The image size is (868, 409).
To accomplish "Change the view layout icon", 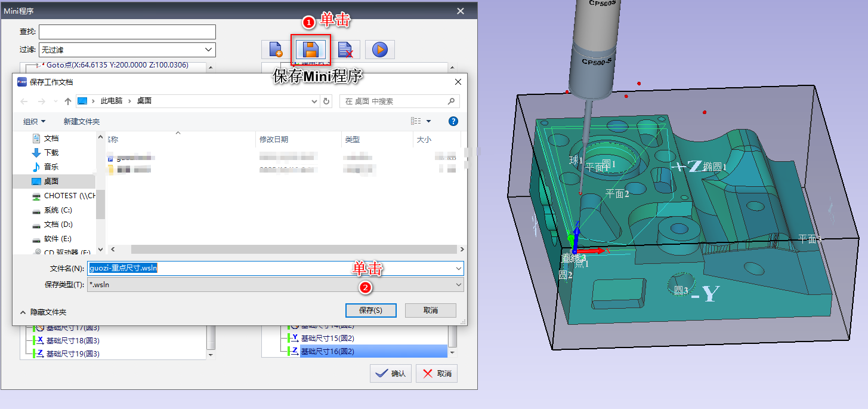I will coord(416,121).
